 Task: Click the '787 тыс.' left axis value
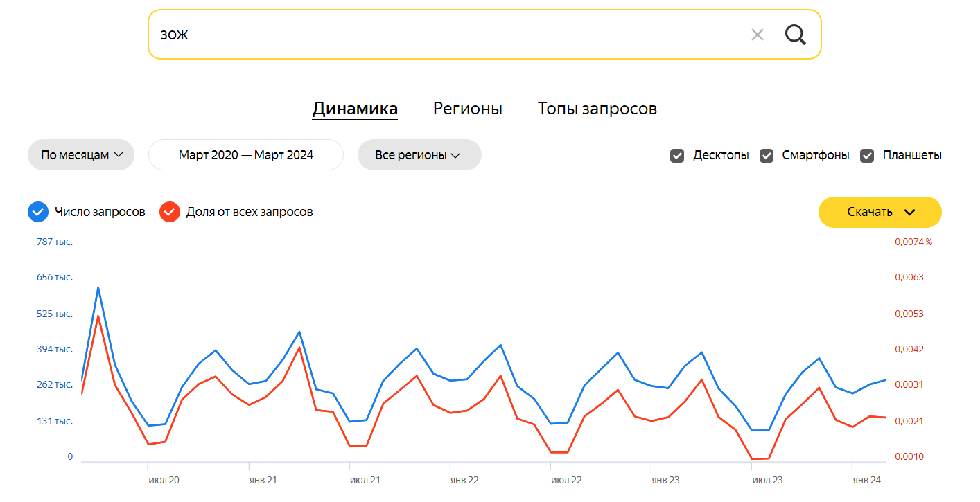pyautogui.click(x=55, y=242)
